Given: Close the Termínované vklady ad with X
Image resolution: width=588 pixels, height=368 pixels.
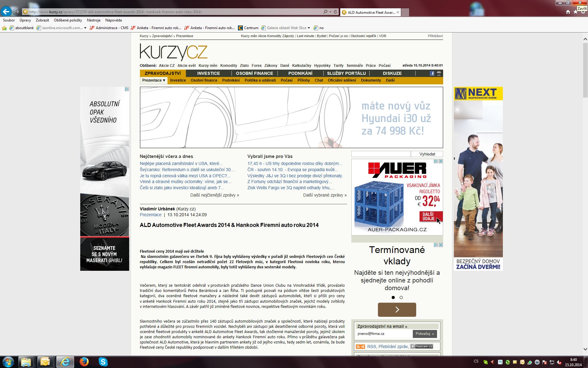Looking at the screenshot, I should (441, 245).
